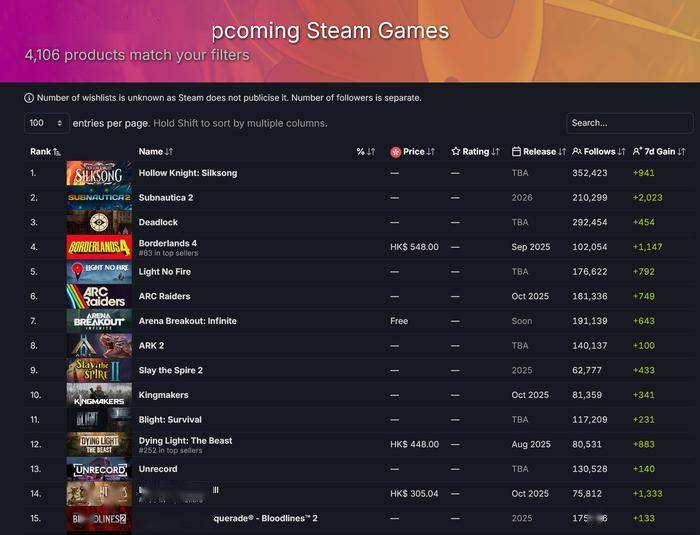Open Kingmakers game link

[x=163, y=395]
